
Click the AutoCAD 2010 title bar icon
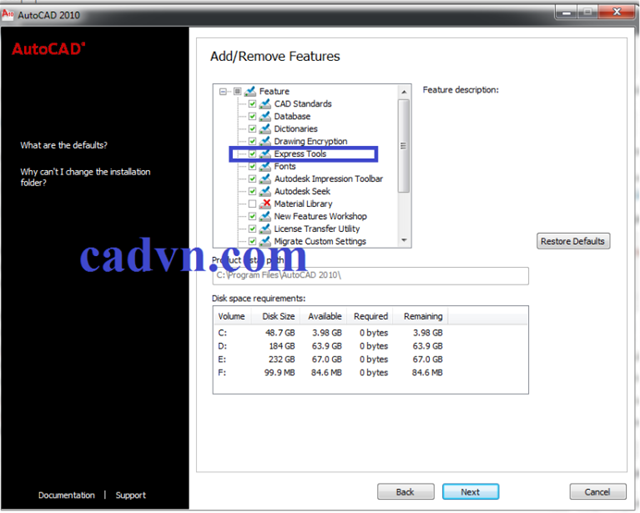7,15
